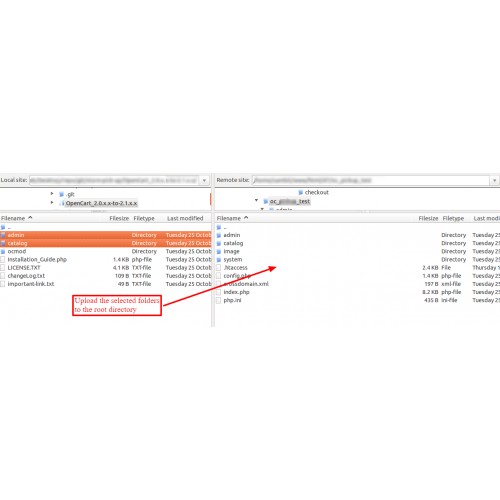The image size is (500, 500).
Task: Click the checkout folder icon in remote tree
Action: [300, 192]
